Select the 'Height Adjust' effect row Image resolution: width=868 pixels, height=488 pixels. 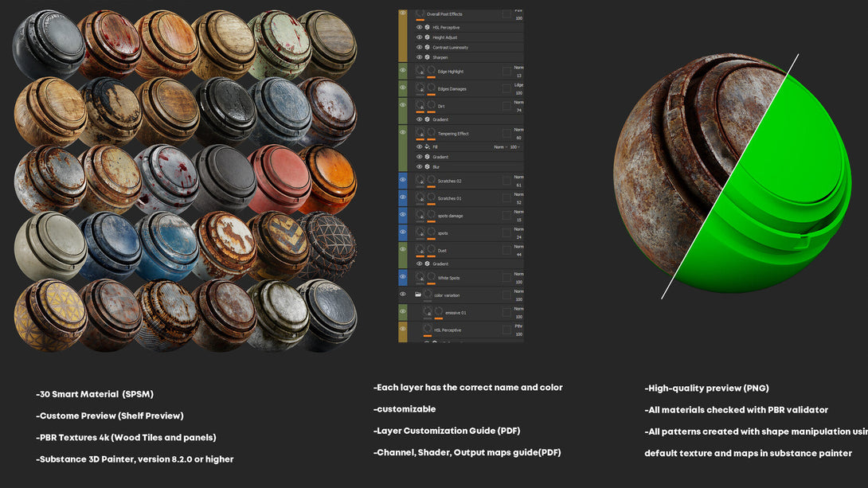(x=469, y=37)
